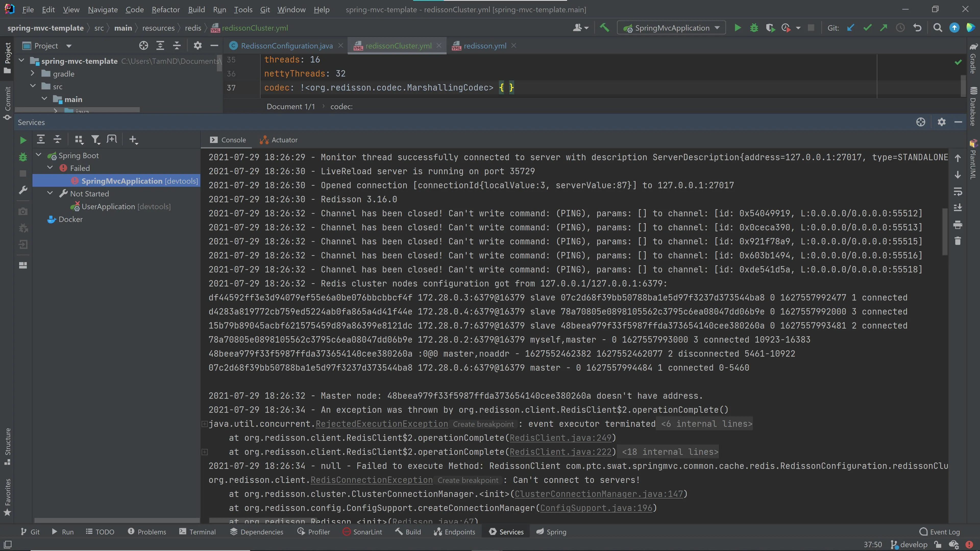Collapse all nodes in Services toolbar
Viewport: 980px width, 551px height.
[x=57, y=140]
